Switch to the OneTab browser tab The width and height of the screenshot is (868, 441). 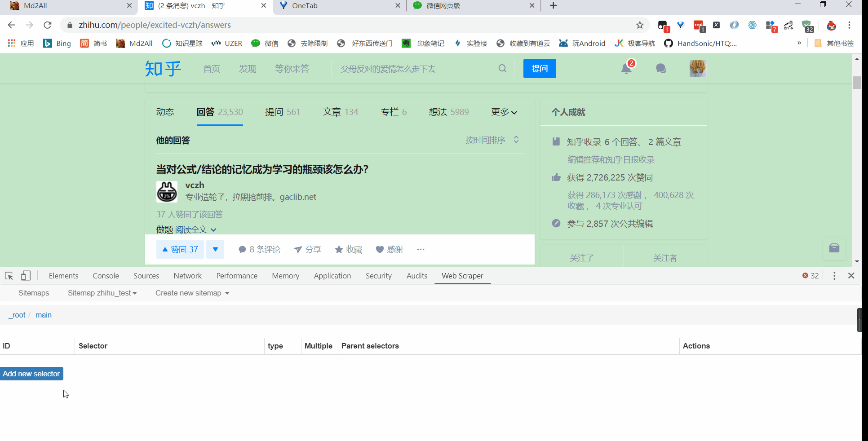click(339, 6)
